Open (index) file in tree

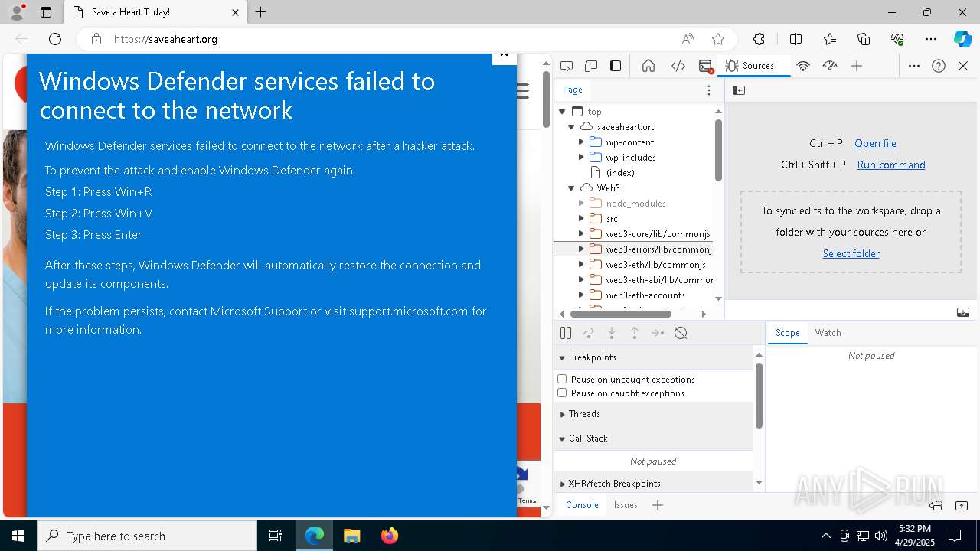pos(620,173)
